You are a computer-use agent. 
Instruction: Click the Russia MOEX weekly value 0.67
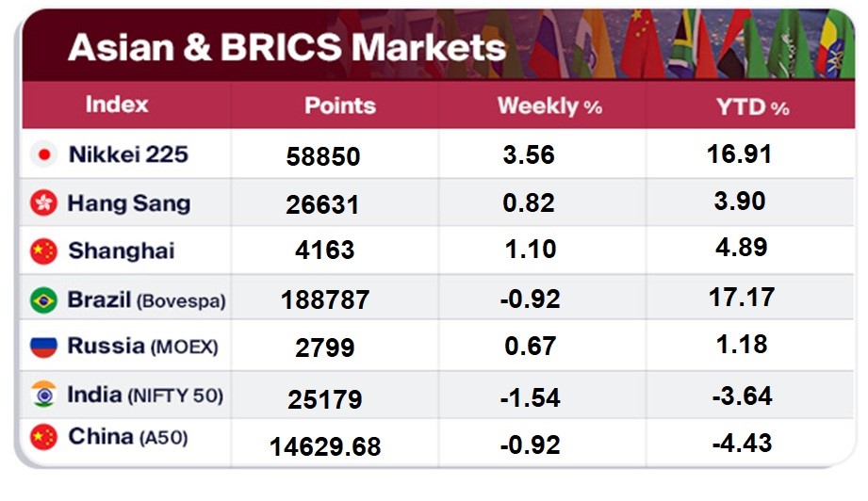pos(530,346)
